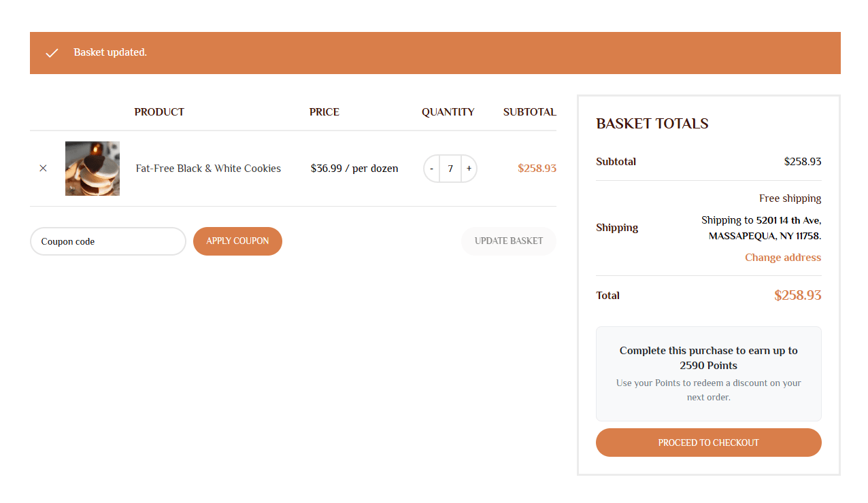
Task: Increase cookie quantity with plus button
Action: pos(469,169)
